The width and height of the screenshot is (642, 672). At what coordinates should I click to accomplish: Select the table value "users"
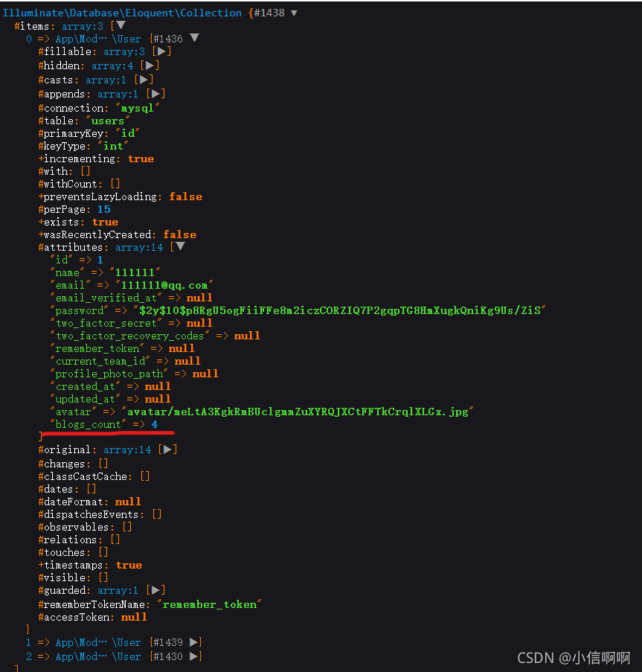coord(108,121)
